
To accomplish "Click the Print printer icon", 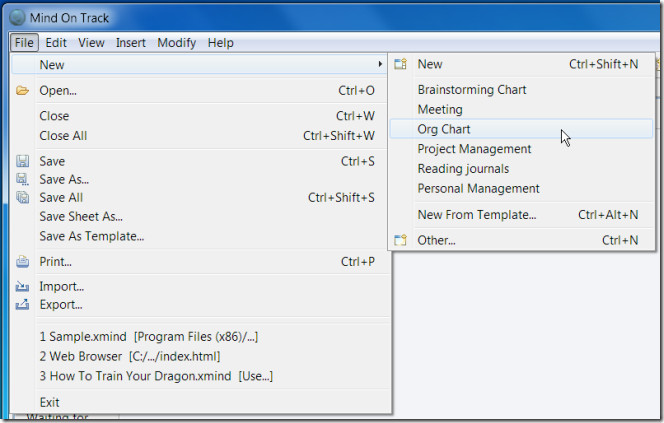I will (22, 262).
